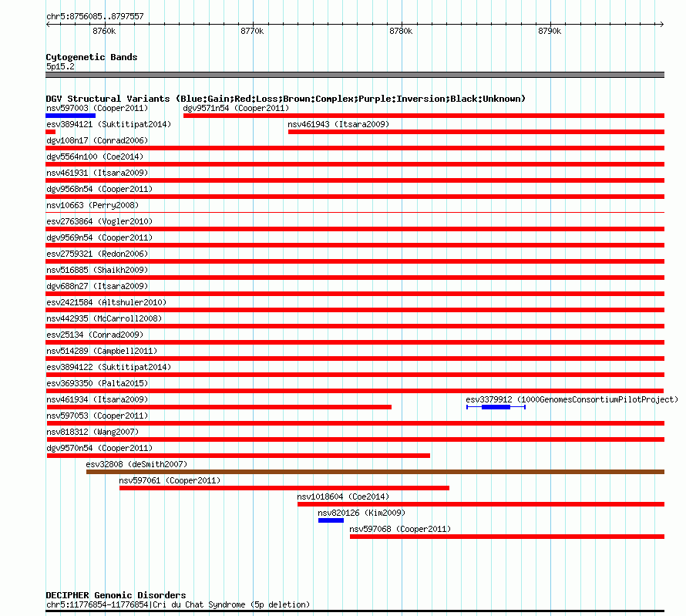This screenshot has width=686, height=616.
Task: Click the 8760k ruler tick label
Action: [x=104, y=31]
